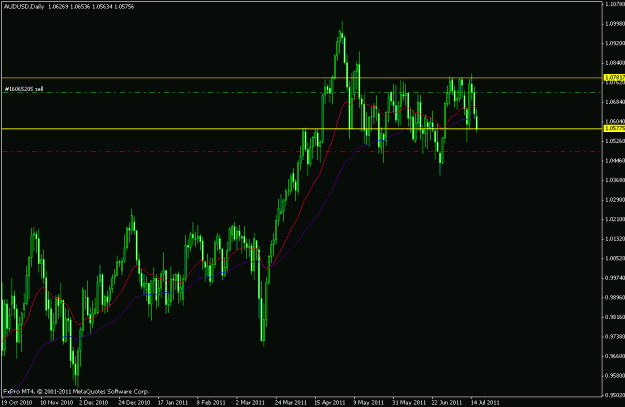This screenshot has width=625, height=407.
Task: Click the yellow 1.0577 price tag
Action: (614, 128)
